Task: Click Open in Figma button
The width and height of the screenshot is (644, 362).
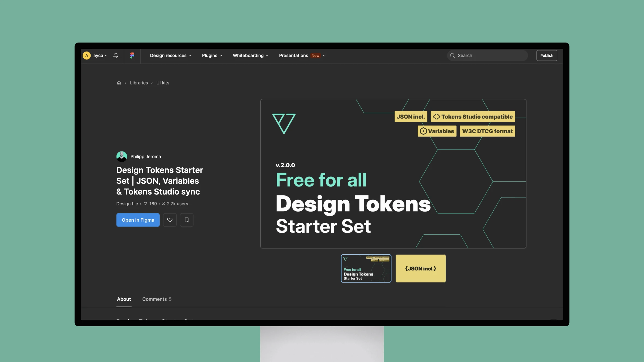Action: [138, 220]
